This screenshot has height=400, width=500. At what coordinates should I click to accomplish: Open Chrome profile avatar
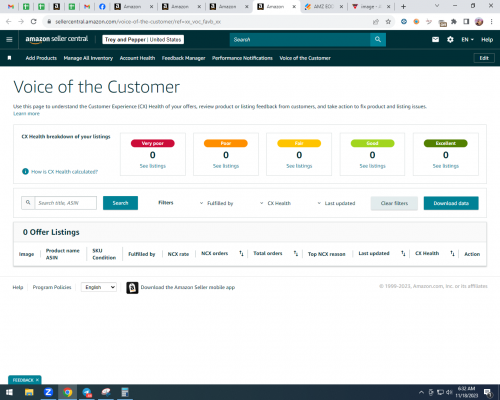(479, 22)
